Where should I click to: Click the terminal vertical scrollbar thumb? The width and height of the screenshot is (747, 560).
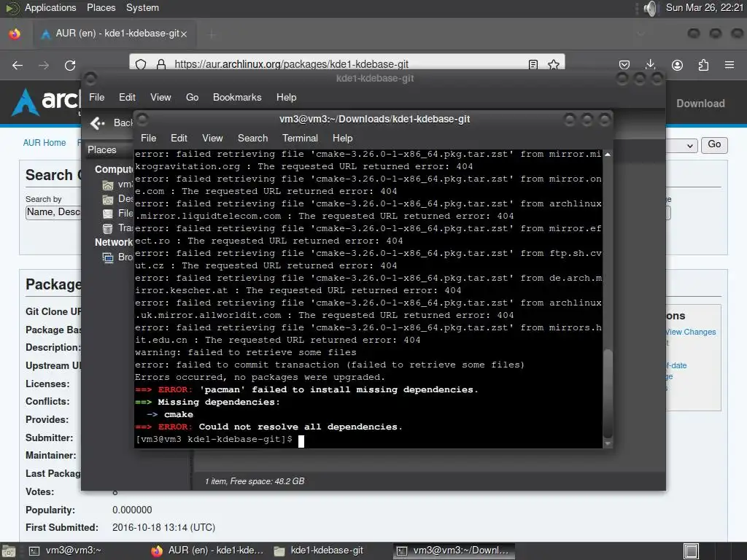click(608, 393)
